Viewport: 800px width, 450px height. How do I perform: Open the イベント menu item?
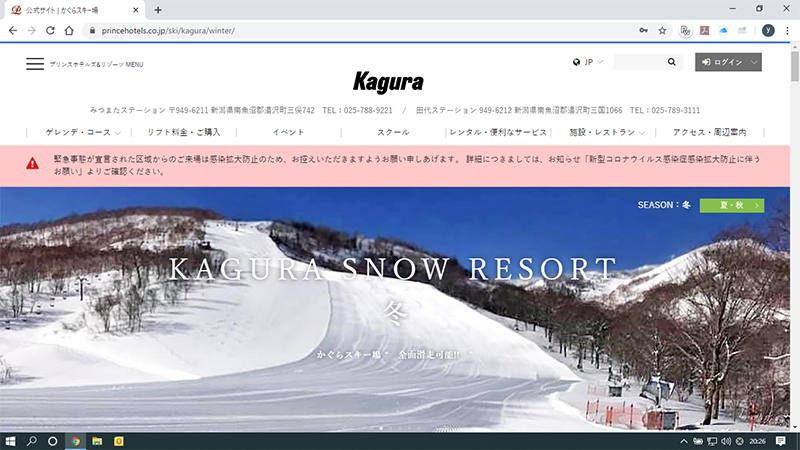(288, 132)
